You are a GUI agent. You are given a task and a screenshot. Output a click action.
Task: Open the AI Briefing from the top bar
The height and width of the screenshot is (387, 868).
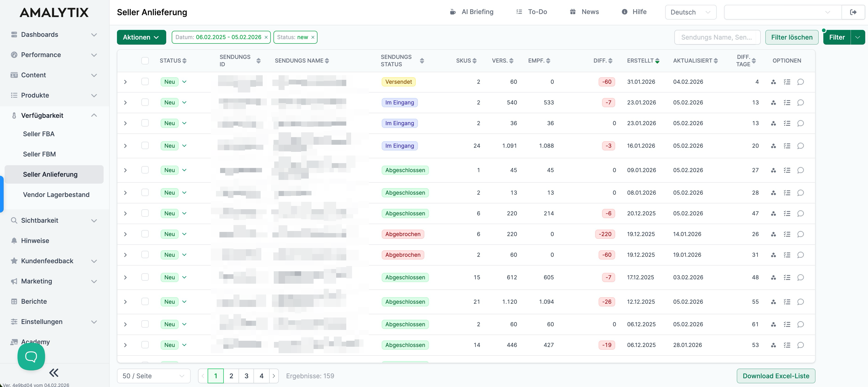tap(471, 12)
